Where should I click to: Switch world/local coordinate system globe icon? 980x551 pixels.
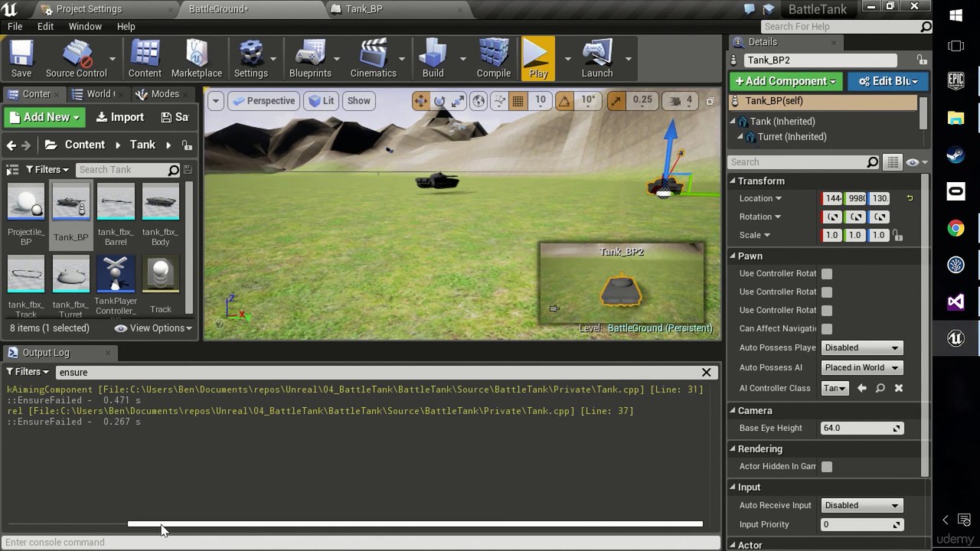[x=479, y=101]
